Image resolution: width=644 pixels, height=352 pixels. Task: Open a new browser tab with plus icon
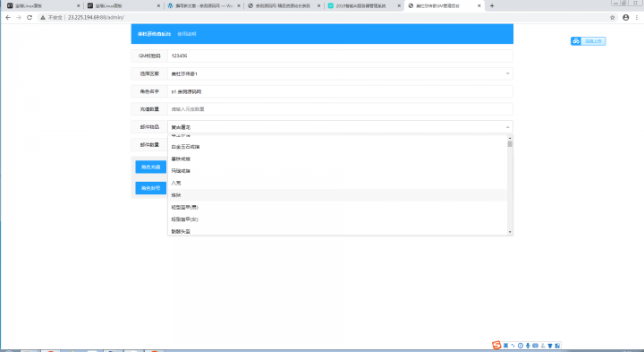click(492, 5)
